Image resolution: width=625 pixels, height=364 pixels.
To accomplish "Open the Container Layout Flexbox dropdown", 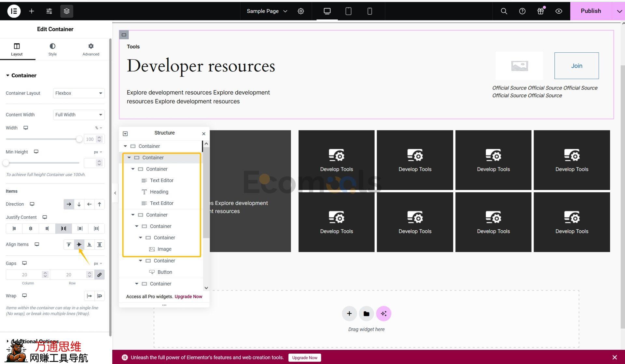I will (x=79, y=93).
